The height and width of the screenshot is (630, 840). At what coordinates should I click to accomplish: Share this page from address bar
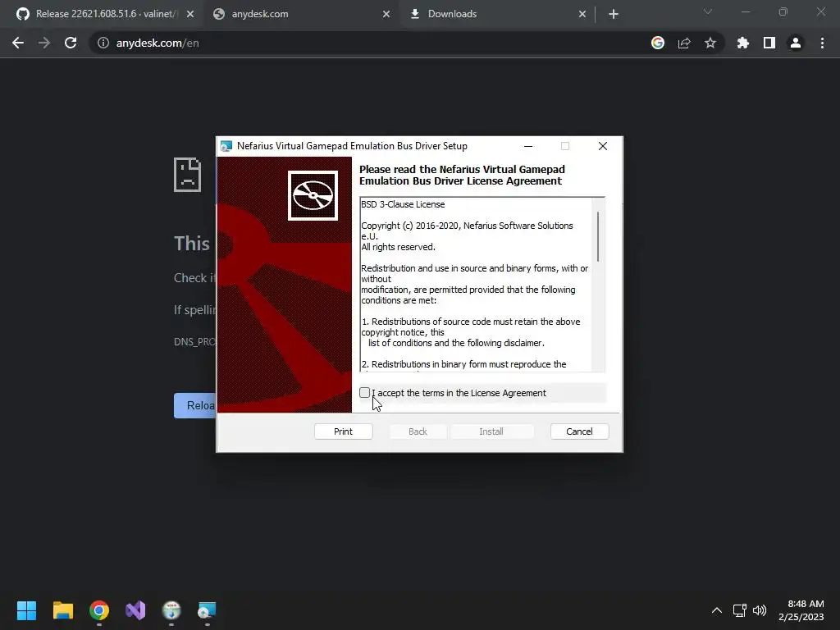pyautogui.click(x=684, y=43)
